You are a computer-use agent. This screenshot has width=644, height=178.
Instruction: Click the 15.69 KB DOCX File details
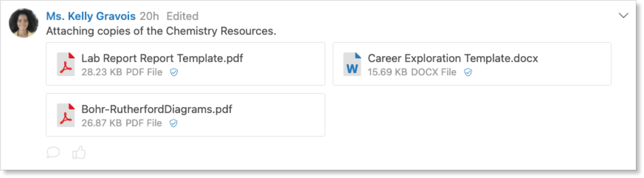pos(412,72)
